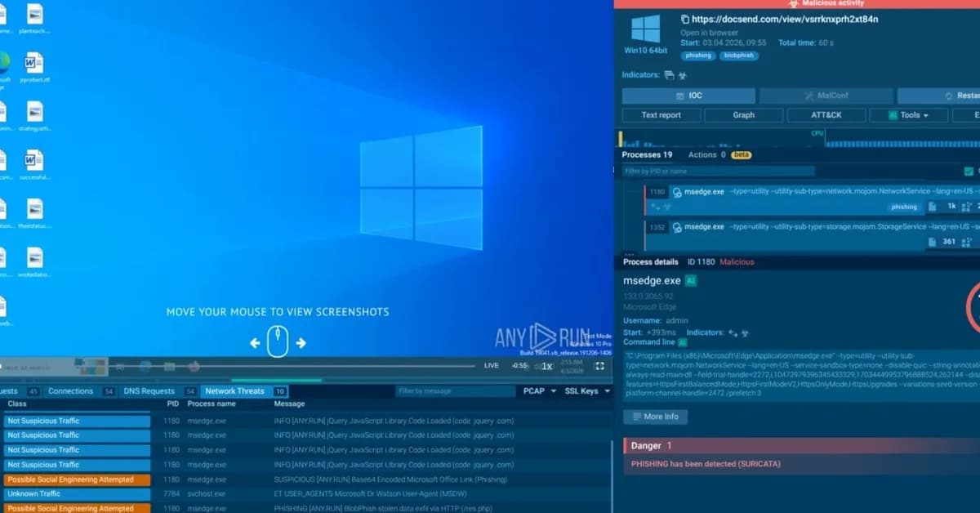Open the PCAP dropdown
The height and width of the screenshot is (513, 980).
pyautogui.click(x=538, y=391)
